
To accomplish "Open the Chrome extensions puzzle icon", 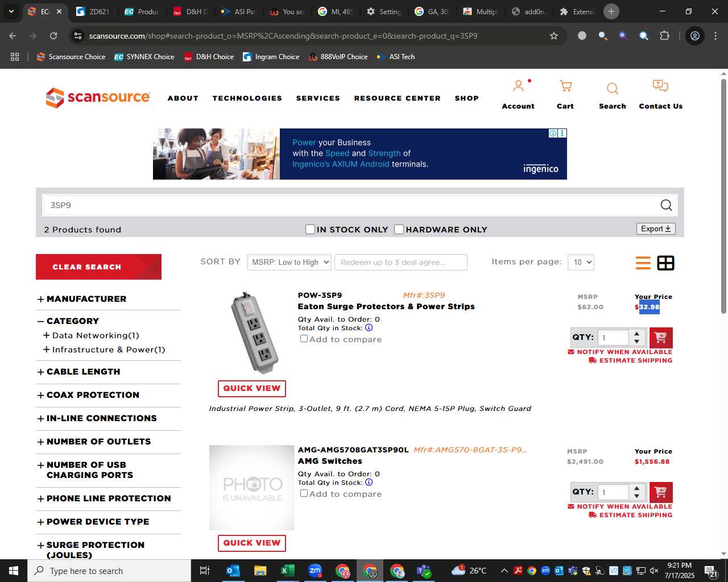I will (664, 36).
